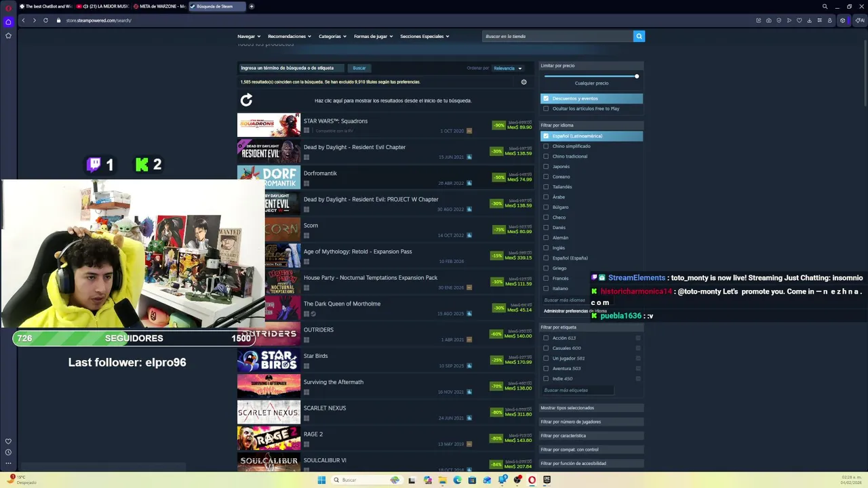Check the Japonés language filter
868x488 pixels.
tap(546, 166)
